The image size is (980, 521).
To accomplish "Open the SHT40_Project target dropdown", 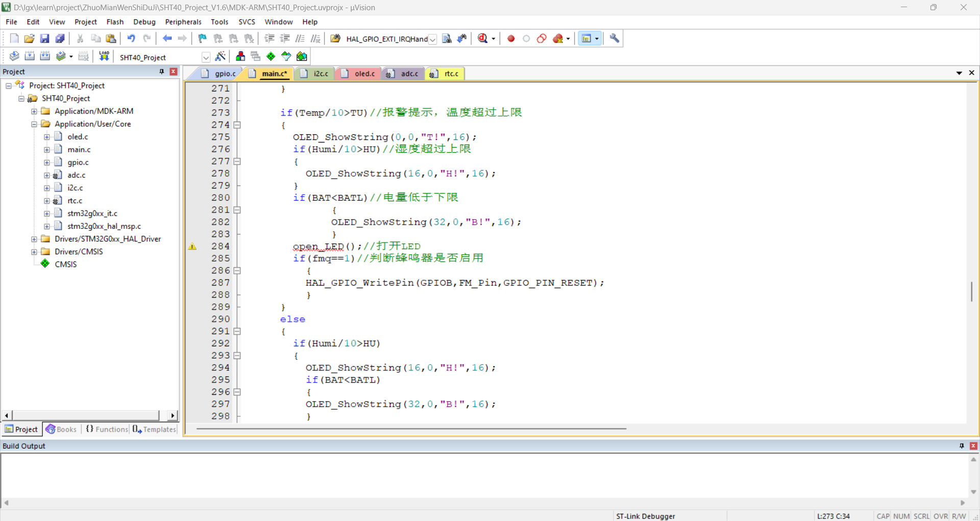I will tap(206, 57).
